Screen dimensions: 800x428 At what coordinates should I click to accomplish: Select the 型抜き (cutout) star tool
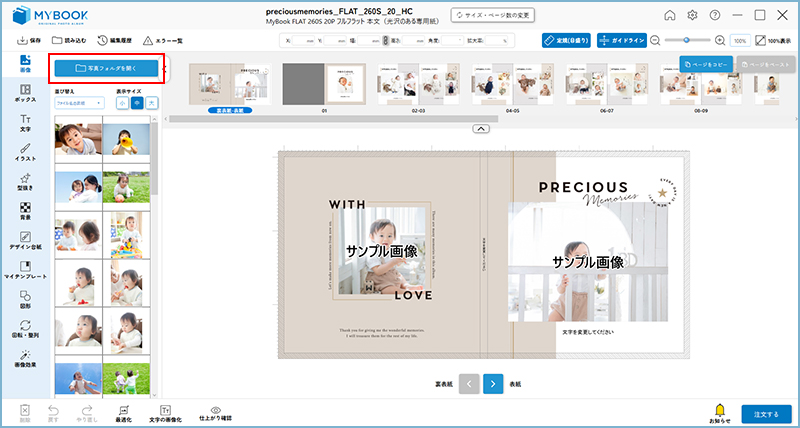click(25, 182)
